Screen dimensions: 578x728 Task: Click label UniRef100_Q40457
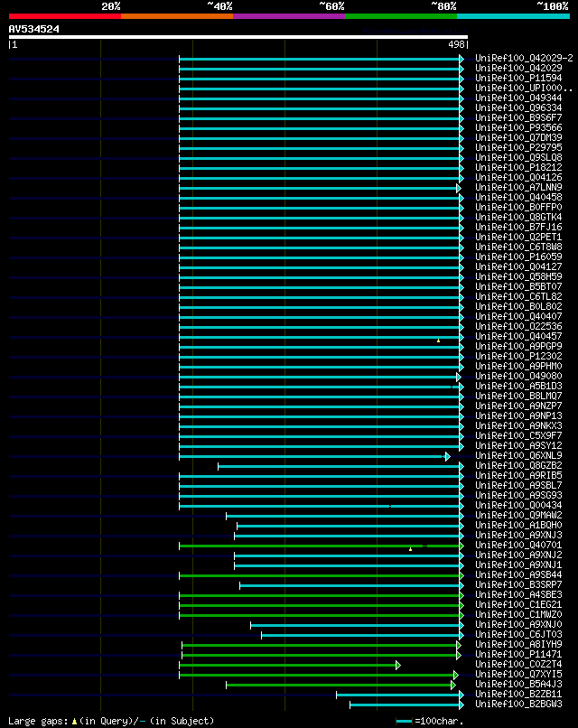(x=518, y=336)
